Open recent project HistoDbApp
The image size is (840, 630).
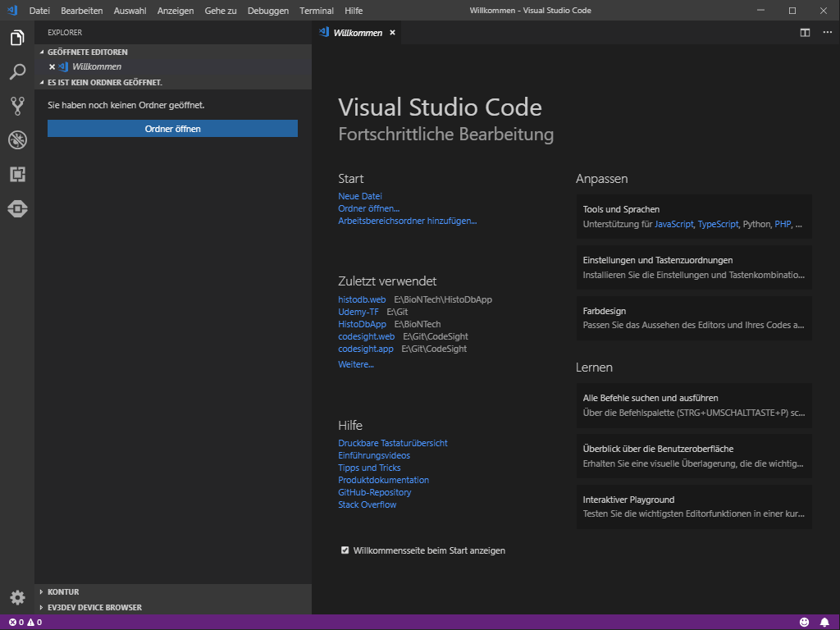click(x=362, y=324)
